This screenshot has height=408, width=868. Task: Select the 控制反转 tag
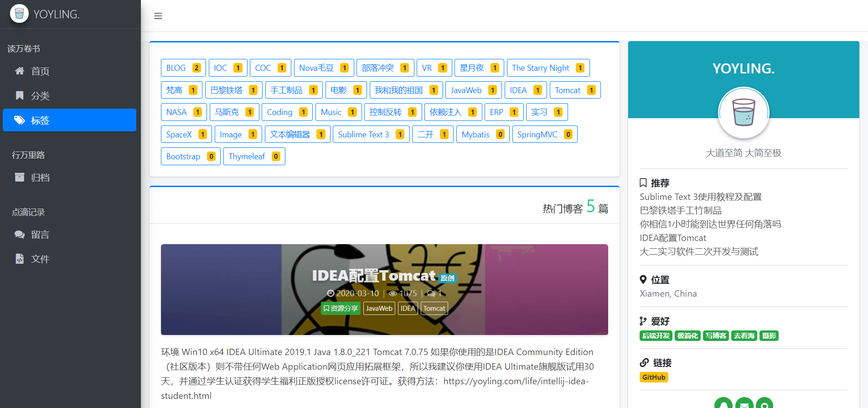click(x=393, y=112)
